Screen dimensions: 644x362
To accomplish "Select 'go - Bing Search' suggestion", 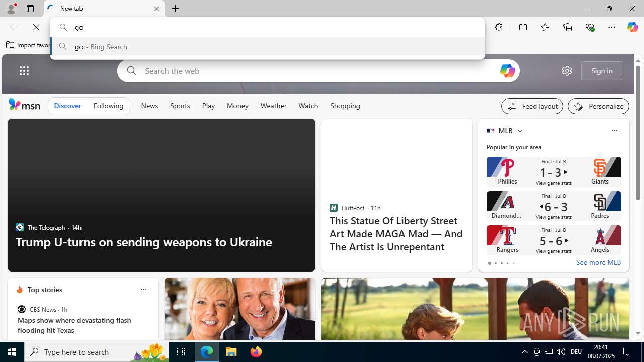I will click(x=267, y=46).
